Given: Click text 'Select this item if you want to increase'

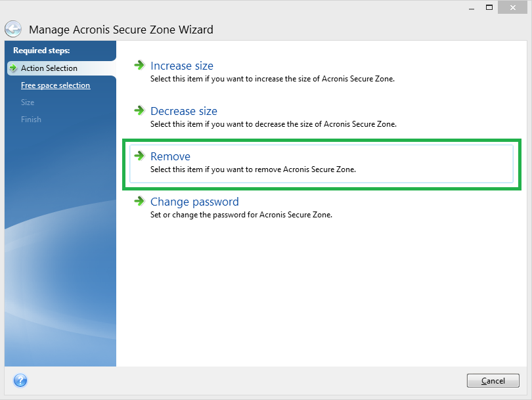Looking at the screenshot, I should (x=273, y=79).
